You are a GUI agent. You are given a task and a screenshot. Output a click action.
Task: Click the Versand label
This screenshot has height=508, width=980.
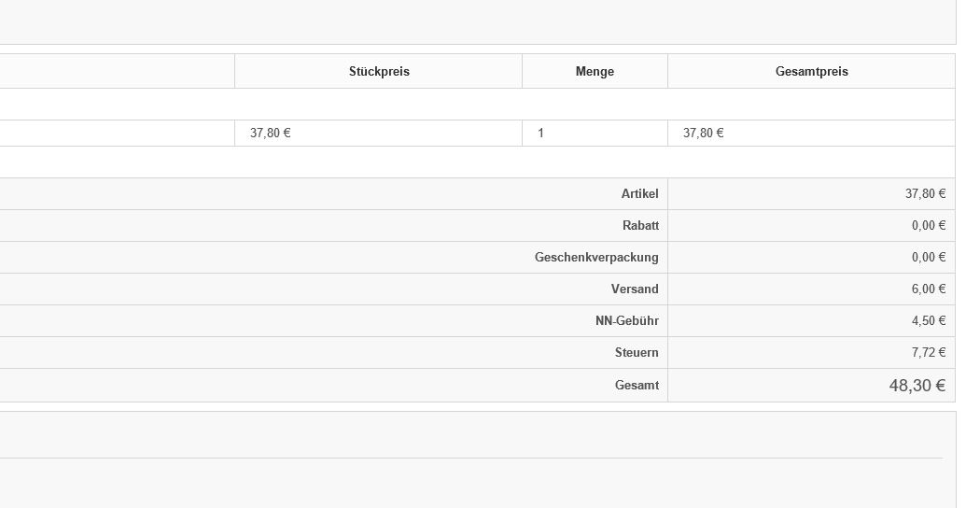click(x=635, y=289)
